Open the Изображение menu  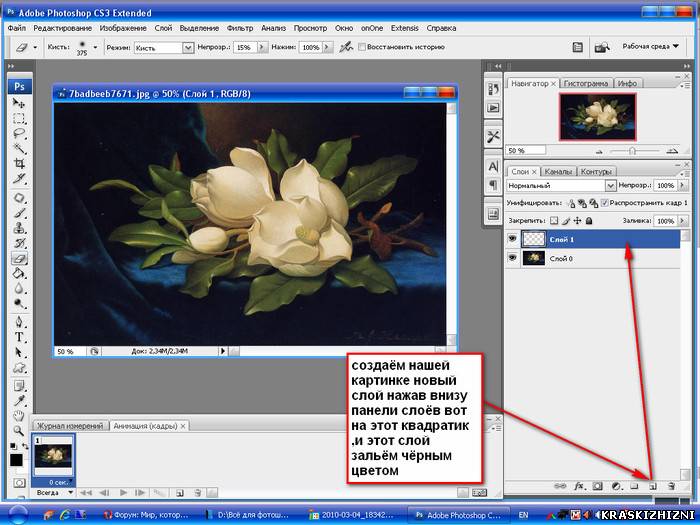tap(123, 28)
